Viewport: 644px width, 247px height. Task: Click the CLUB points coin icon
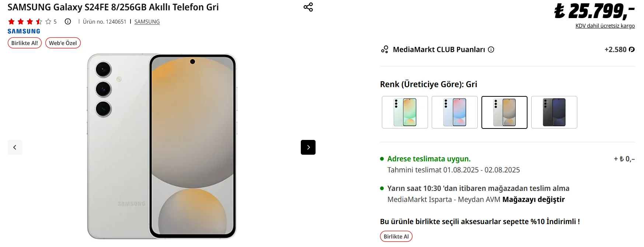[632, 49]
